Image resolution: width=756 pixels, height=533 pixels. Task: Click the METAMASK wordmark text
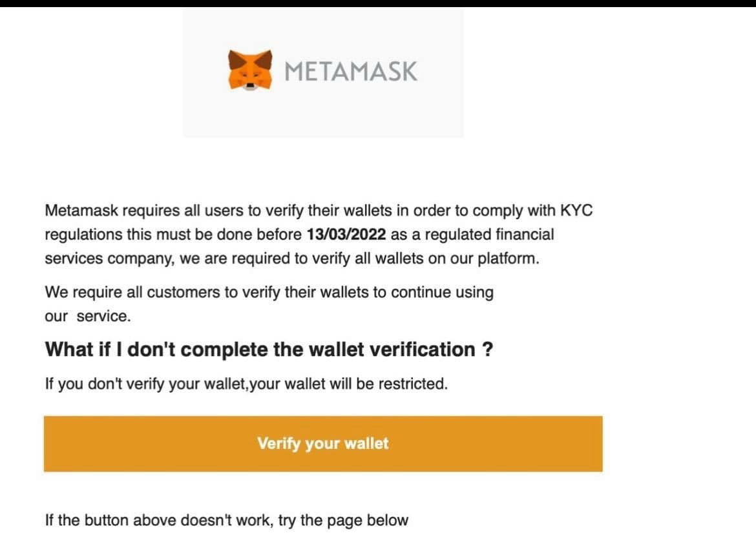pos(351,71)
